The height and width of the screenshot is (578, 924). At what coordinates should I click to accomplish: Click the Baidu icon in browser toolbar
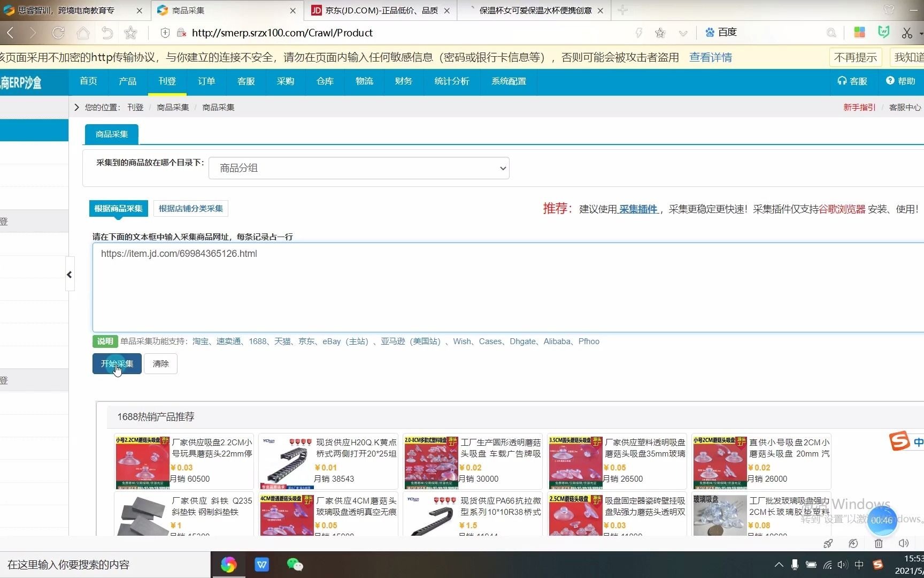[x=709, y=33]
